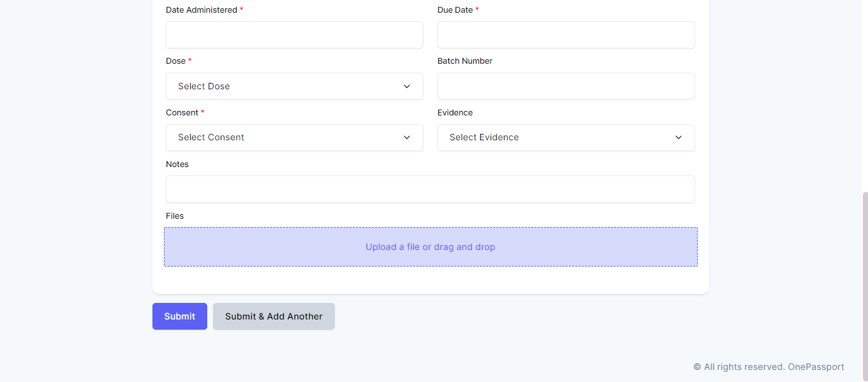The image size is (868, 382).
Task: Open the Select Consent dropdown
Action: point(294,137)
